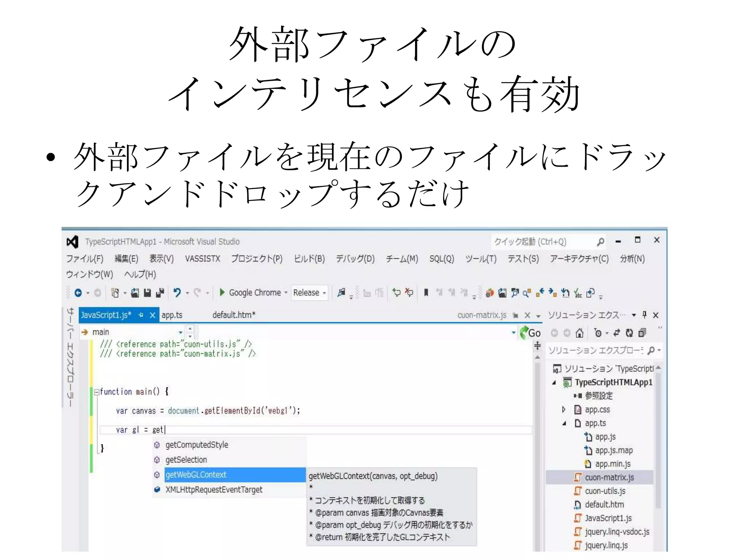Click the Solution Explorer Home icon
Screen dimensions: 747x560
tap(580, 333)
